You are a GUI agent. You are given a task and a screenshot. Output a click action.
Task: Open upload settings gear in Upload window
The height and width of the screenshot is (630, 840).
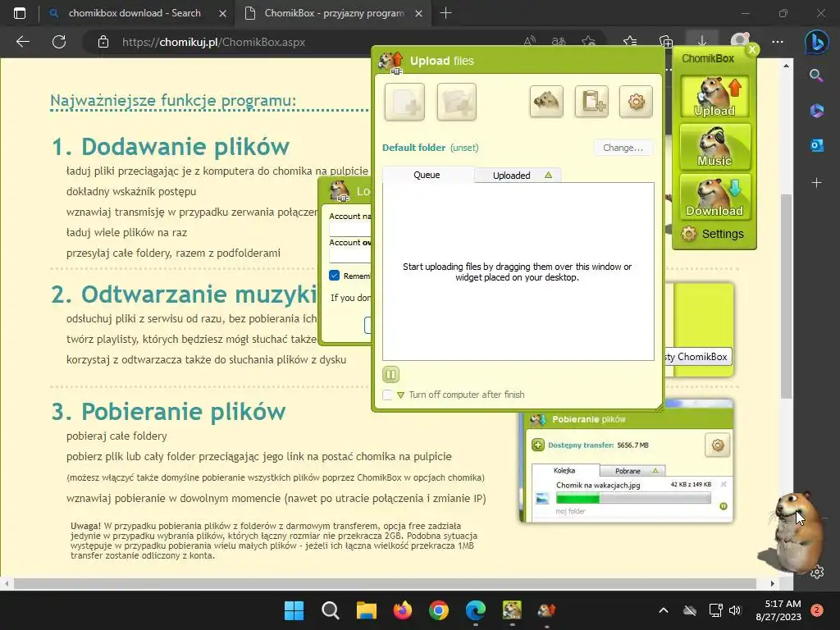636,101
